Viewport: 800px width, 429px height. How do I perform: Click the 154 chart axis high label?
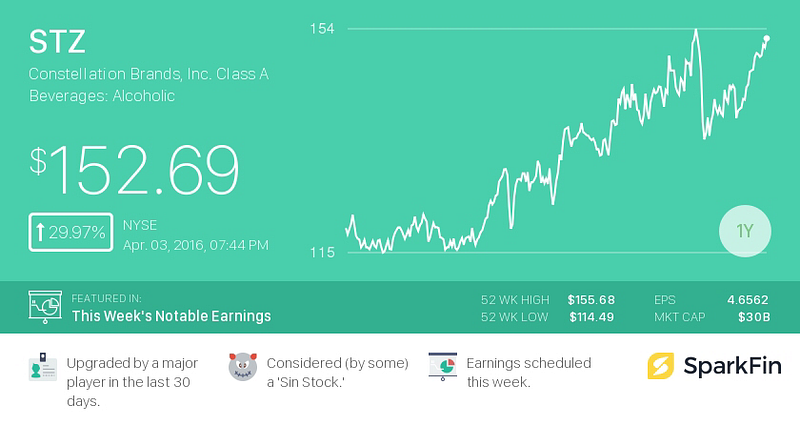coord(322,29)
